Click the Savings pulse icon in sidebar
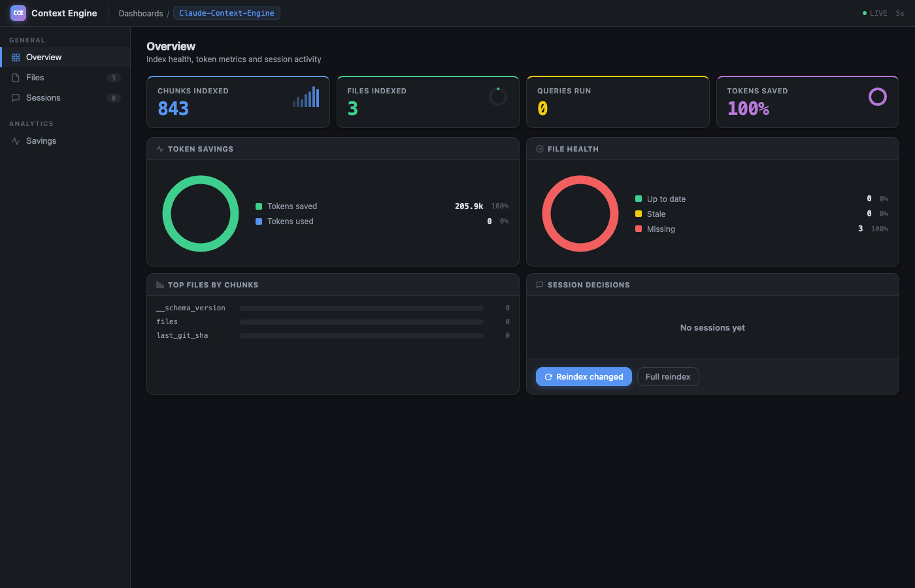The width and height of the screenshot is (915, 588). [16, 141]
